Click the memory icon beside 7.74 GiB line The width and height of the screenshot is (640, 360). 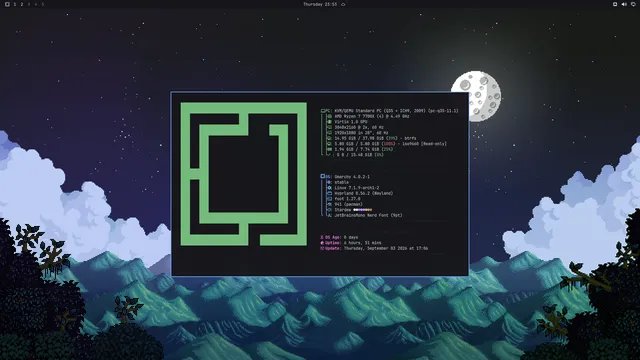(329, 149)
